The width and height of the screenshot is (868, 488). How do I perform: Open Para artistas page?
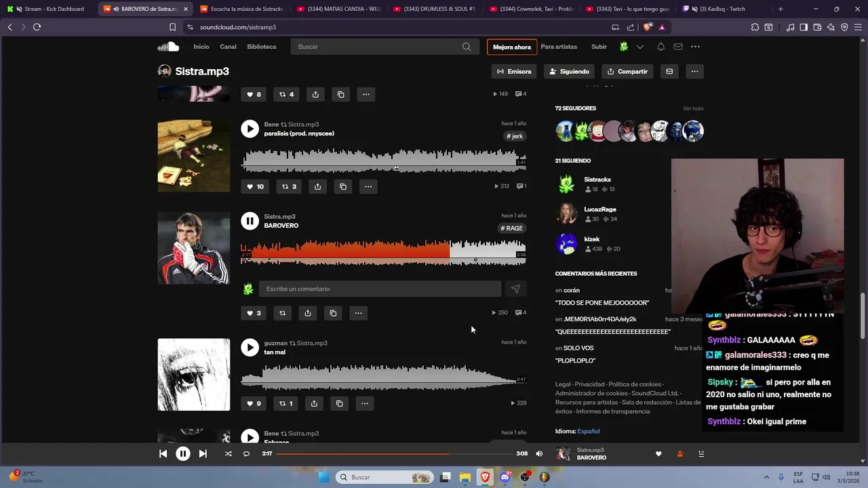click(559, 47)
